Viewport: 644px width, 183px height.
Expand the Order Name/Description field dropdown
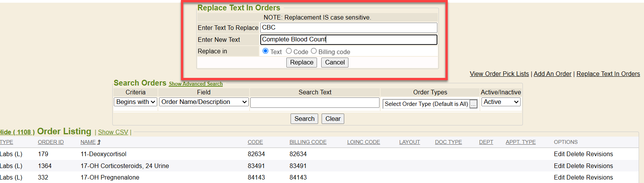click(204, 102)
